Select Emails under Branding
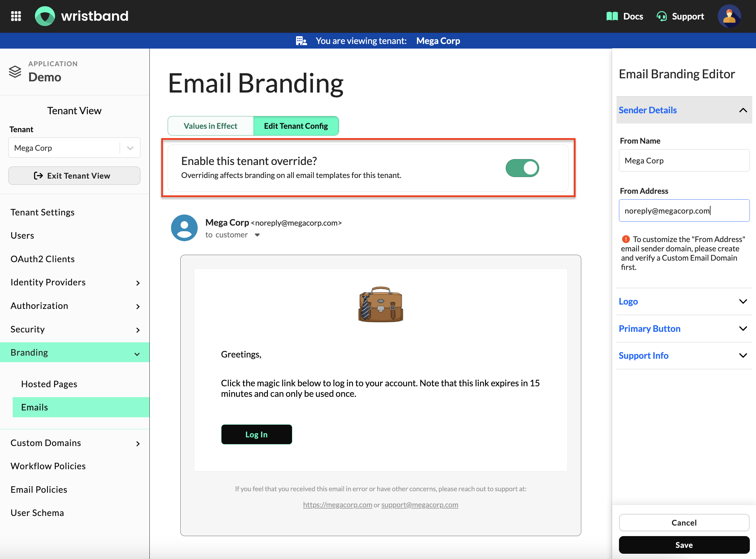 pyautogui.click(x=81, y=407)
